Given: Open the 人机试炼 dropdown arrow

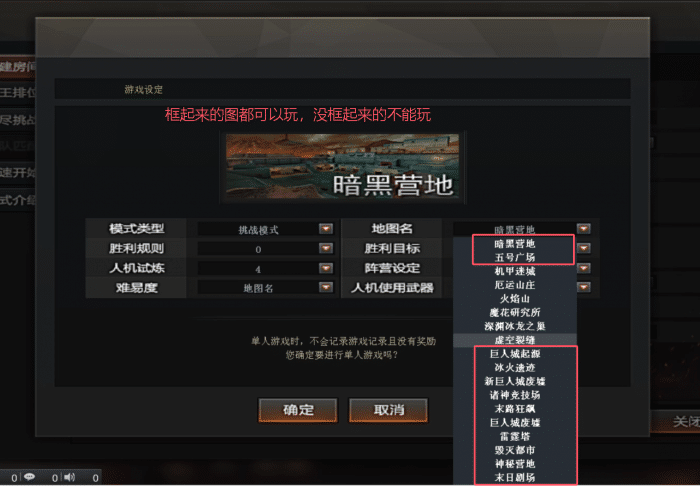Looking at the screenshot, I should pos(326,268).
